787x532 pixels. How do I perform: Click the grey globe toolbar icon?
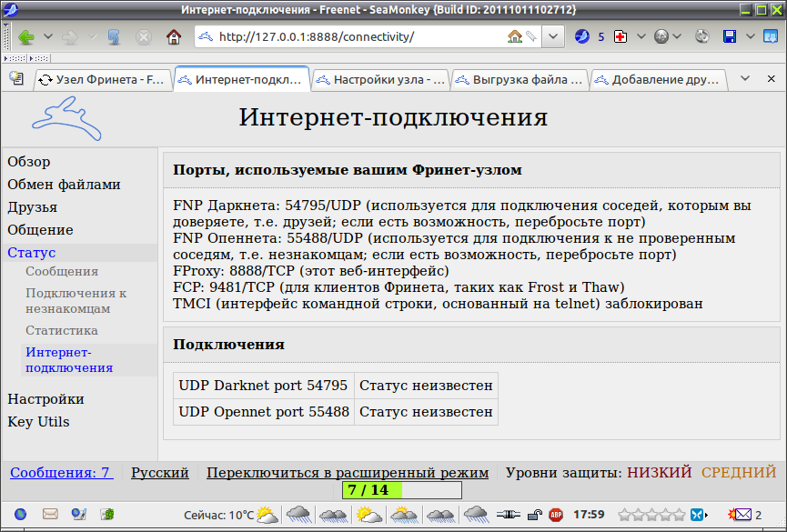pyautogui.click(x=661, y=36)
